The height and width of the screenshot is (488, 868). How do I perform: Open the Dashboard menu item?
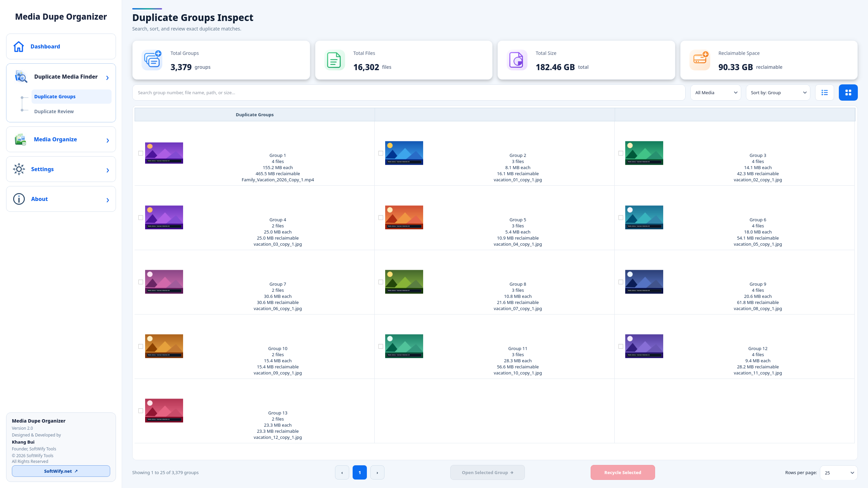[61, 46]
